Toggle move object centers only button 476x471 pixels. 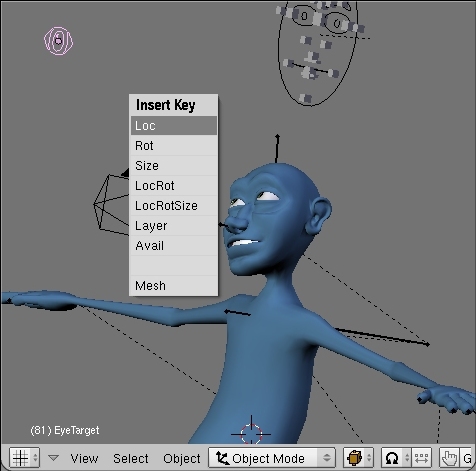(x=422, y=458)
